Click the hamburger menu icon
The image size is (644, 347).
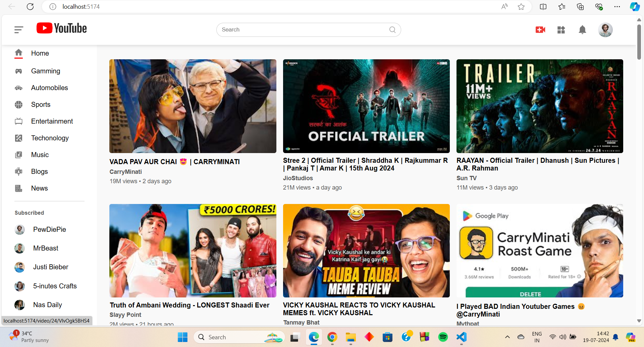tap(19, 30)
